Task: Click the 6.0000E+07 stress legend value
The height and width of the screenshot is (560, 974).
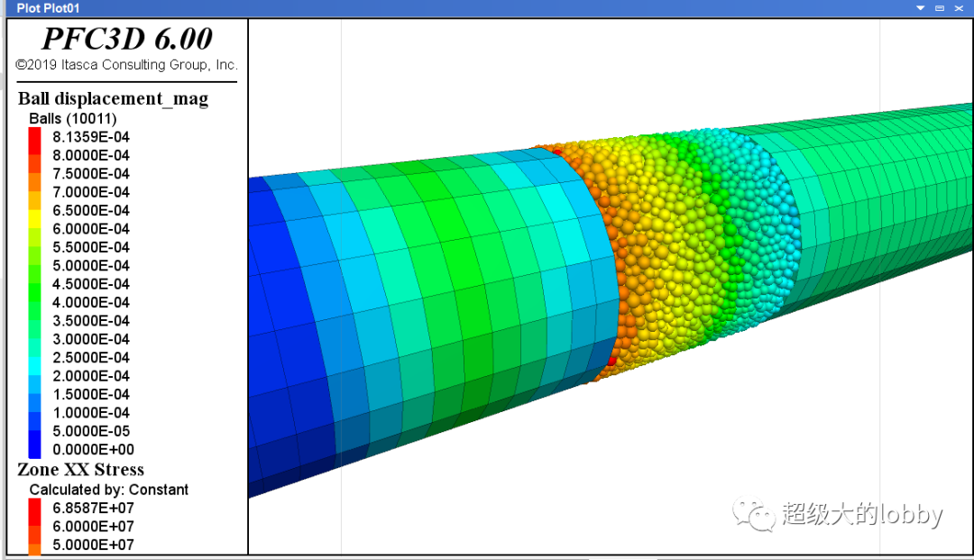Action: (x=93, y=527)
